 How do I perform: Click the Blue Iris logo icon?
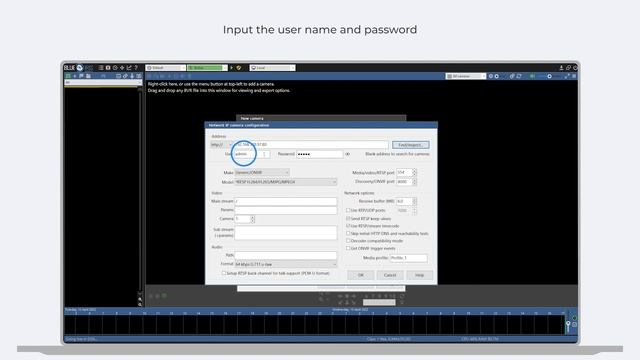coord(80,68)
